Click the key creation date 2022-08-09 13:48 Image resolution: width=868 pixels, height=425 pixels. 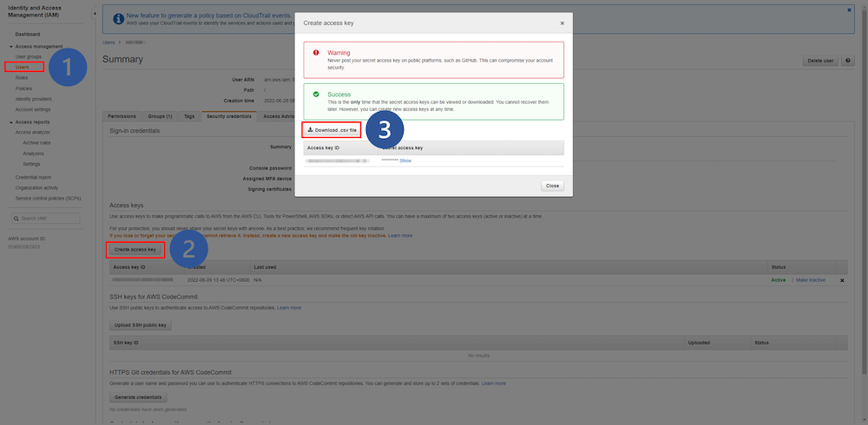(x=219, y=280)
